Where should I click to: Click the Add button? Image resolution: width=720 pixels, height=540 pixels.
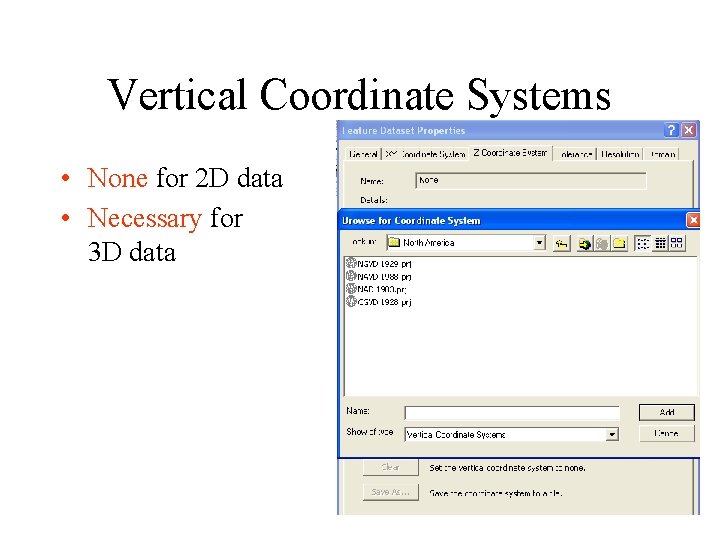(x=667, y=412)
